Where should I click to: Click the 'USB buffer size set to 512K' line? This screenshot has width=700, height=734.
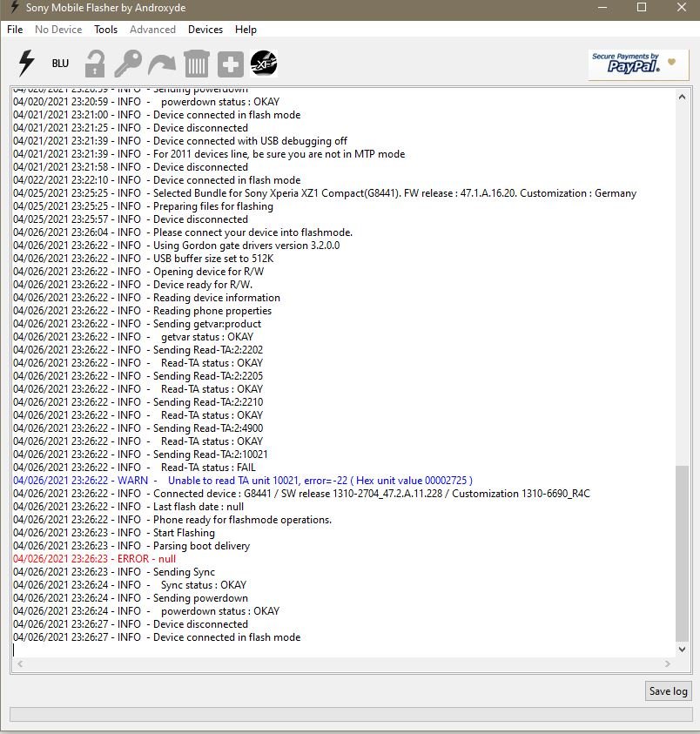[144, 259]
